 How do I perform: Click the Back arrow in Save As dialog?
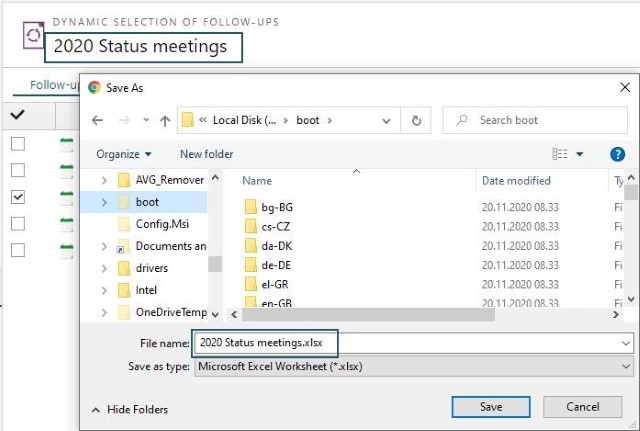click(97, 120)
